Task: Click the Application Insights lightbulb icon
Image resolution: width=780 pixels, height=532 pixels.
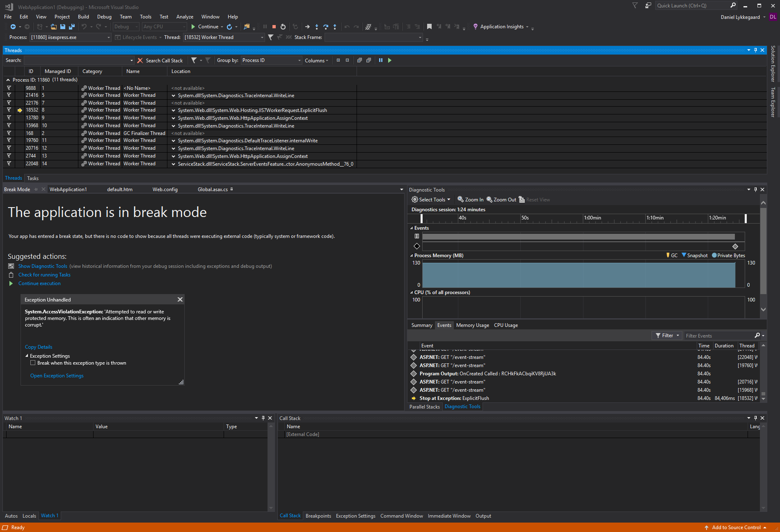Action: pyautogui.click(x=476, y=27)
